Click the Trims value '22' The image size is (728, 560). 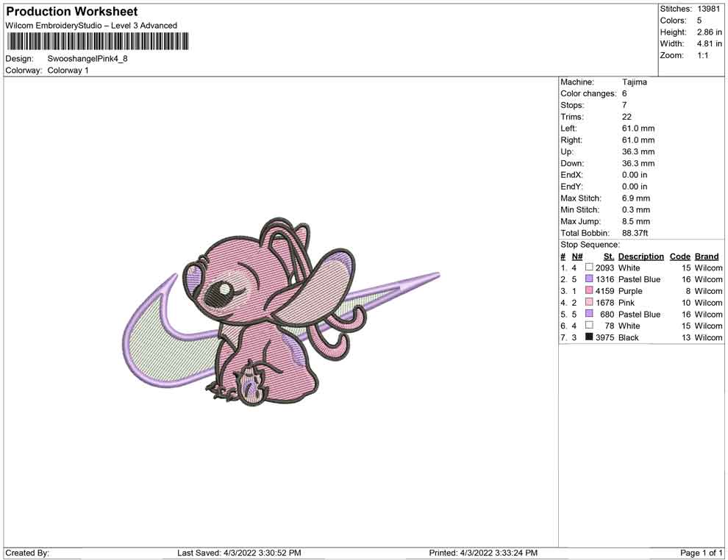[x=627, y=117]
